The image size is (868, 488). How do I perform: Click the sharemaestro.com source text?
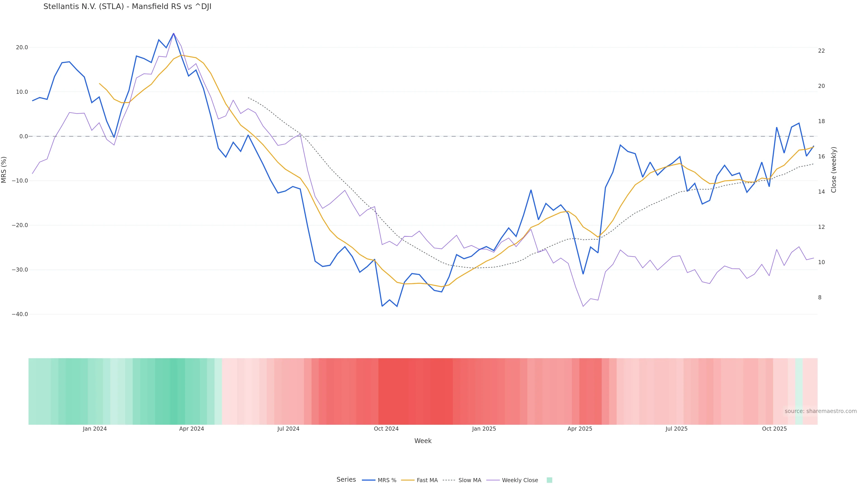[821, 411]
